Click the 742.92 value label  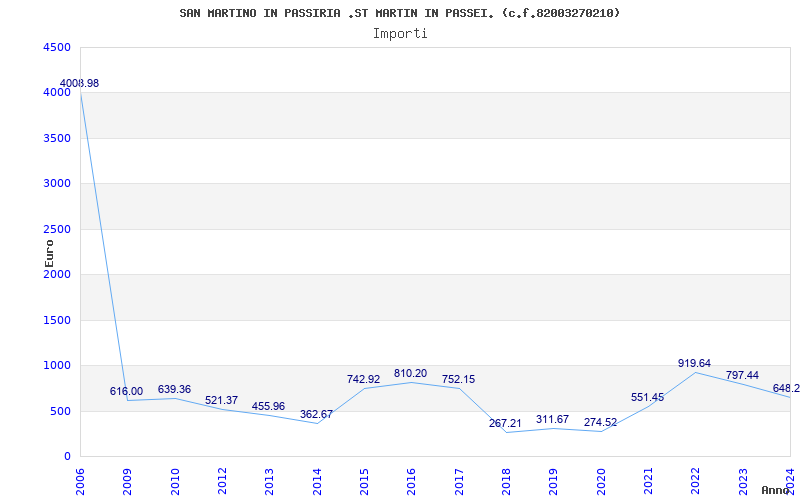pos(363,379)
